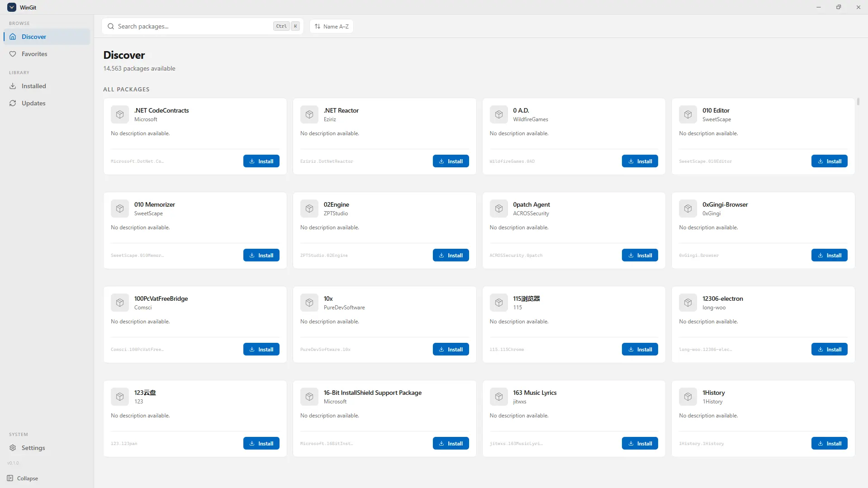The width and height of the screenshot is (868, 488).
Task: Click the 10x package icon
Action: [x=309, y=303]
